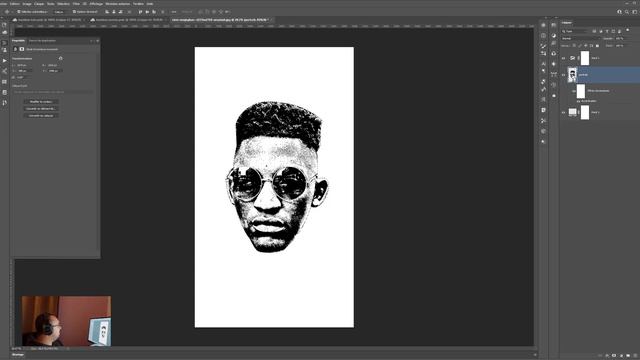This screenshot has width=640, height=360.
Task: Open the Calque menu
Action: click(x=39, y=4)
